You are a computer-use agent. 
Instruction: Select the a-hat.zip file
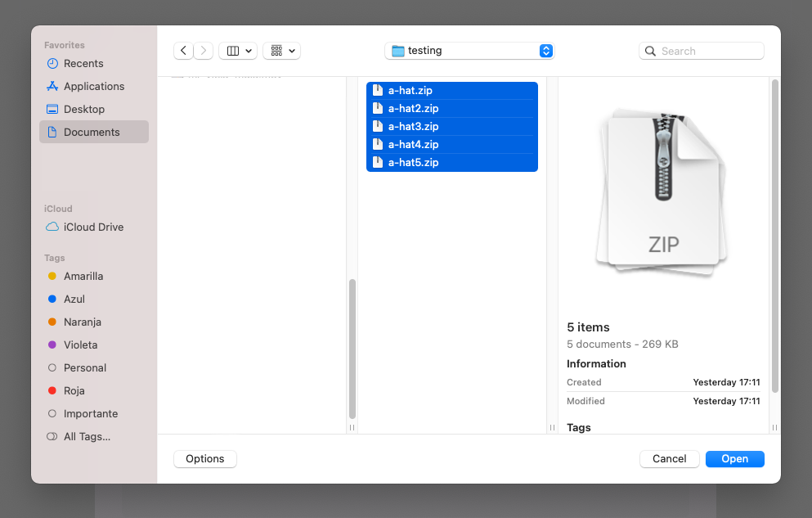410,91
